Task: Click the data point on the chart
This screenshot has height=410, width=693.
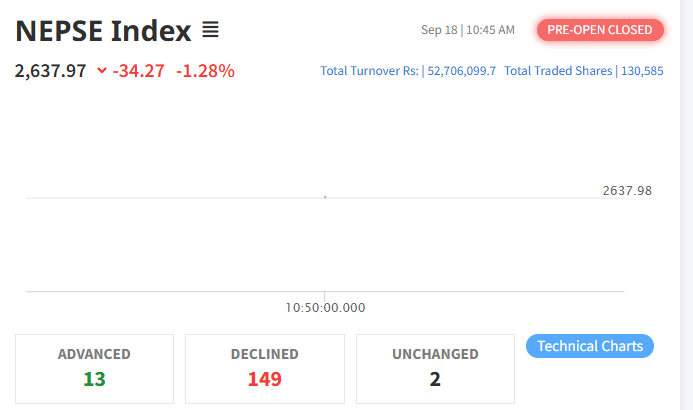Action: pyautogui.click(x=325, y=197)
